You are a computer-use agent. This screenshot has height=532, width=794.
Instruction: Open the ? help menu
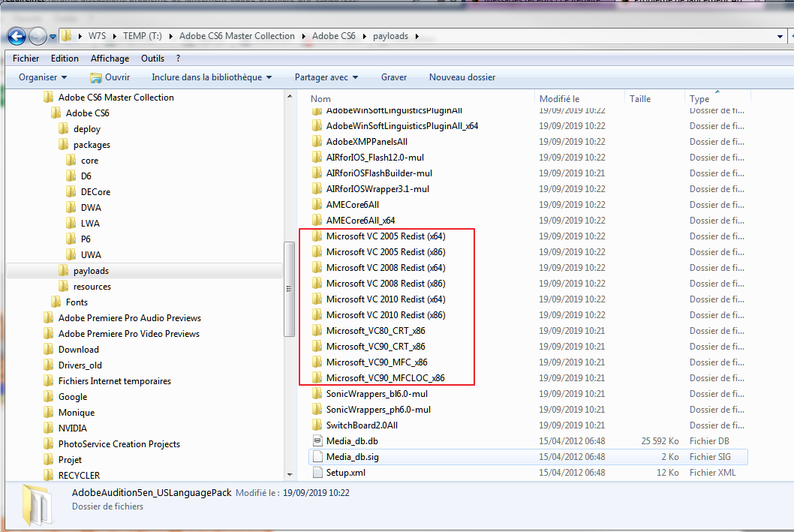point(179,59)
